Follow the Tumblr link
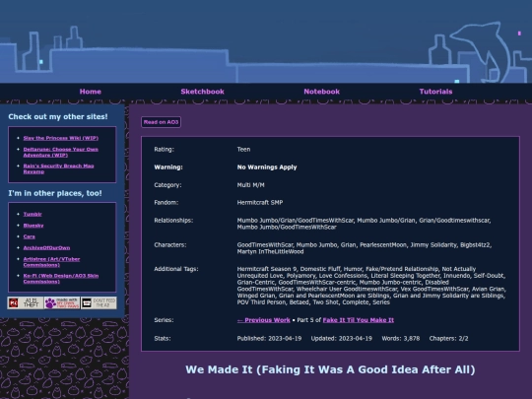 [33, 214]
